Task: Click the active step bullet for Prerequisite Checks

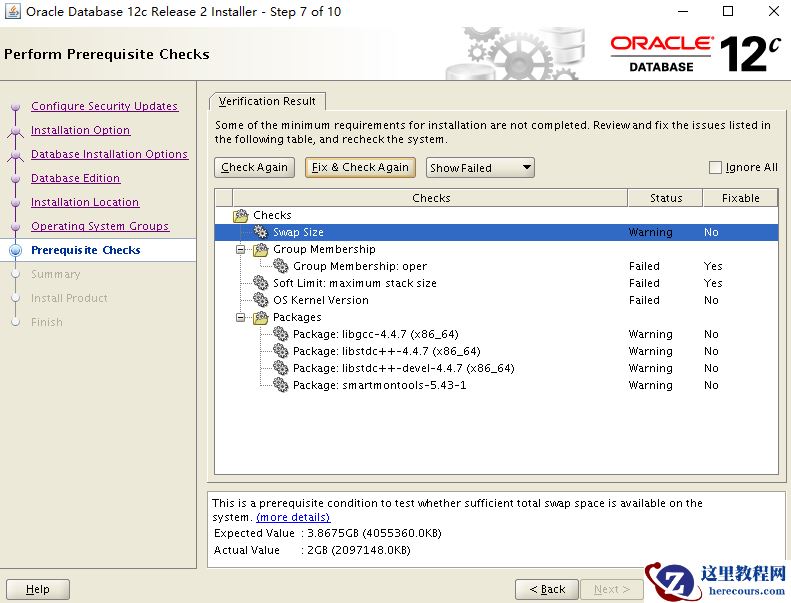Action: [16, 250]
